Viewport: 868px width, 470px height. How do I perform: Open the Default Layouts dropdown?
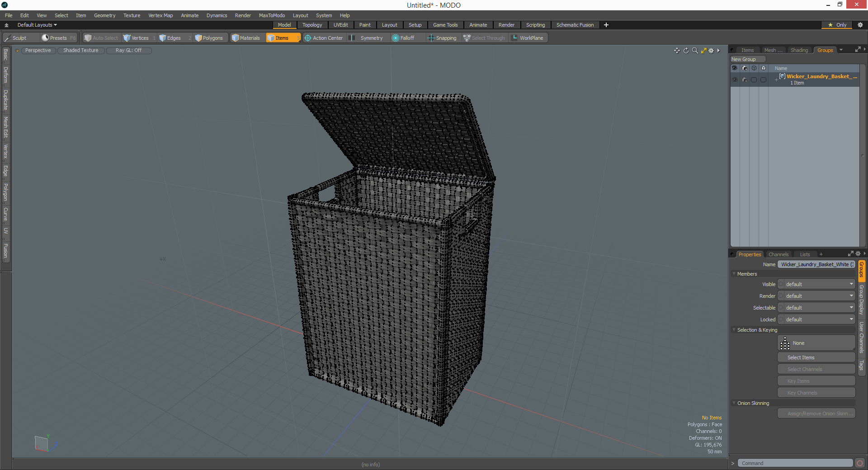[37, 25]
